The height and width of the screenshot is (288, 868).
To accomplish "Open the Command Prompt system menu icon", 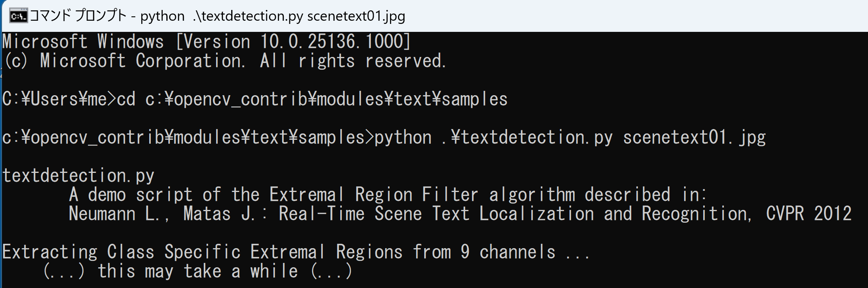I will [18, 16].
